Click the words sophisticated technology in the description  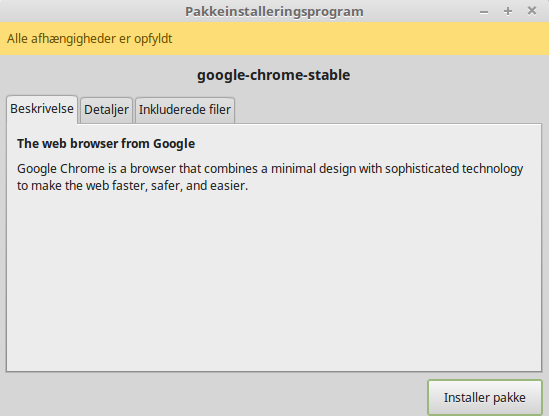point(454,169)
